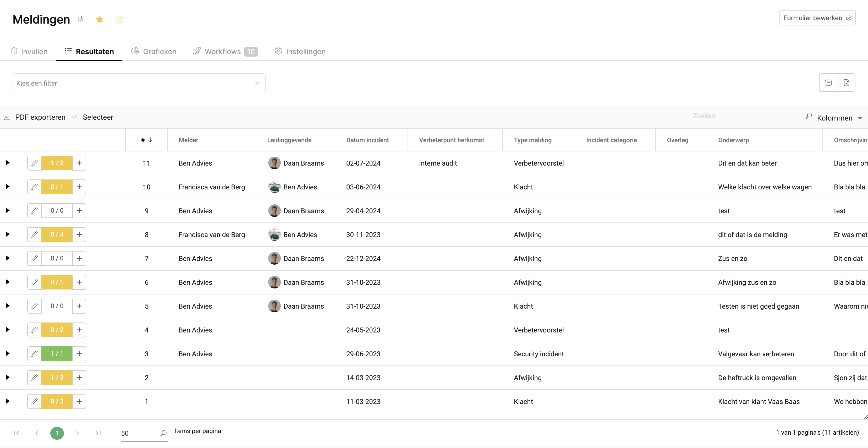The width and height of the screenshot is (868, 448).
Task: Add an action to row 11 with the plus icon
Action: (79, 163)
